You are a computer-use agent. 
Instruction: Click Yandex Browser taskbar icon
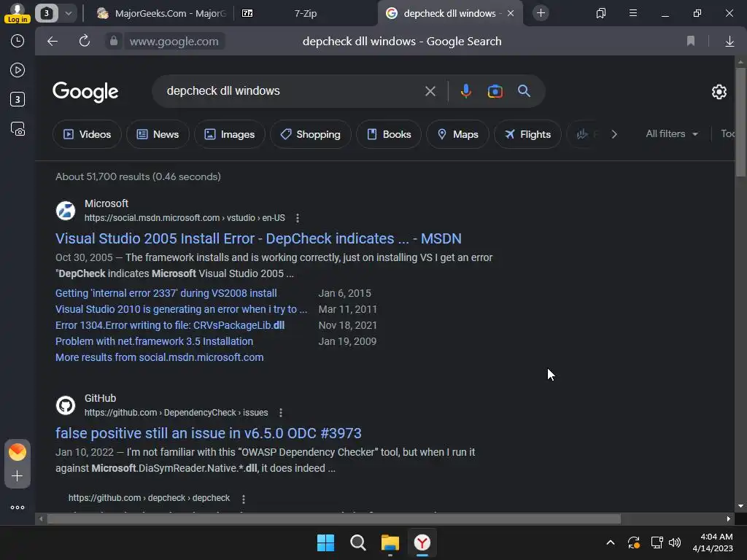pos(422,542)
